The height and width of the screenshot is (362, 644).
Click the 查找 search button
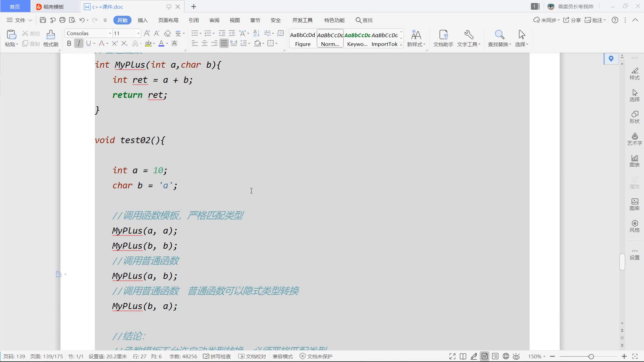[364, 20]
